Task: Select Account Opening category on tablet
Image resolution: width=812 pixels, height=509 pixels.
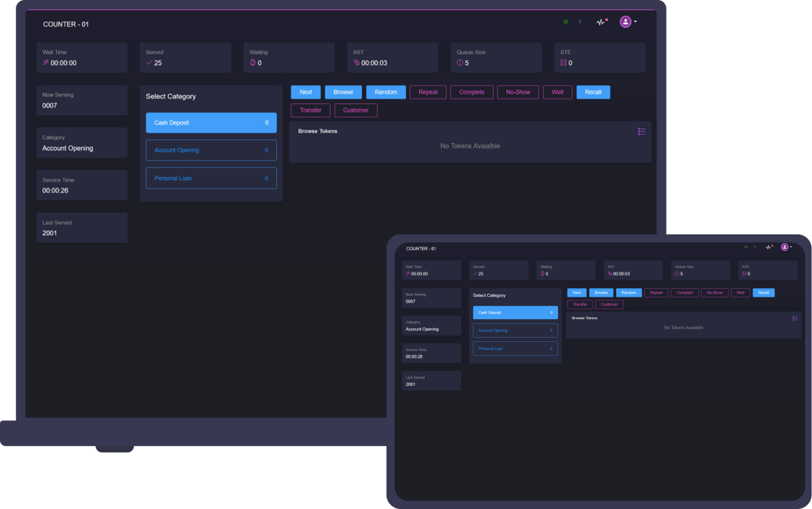Action: coord(515,330)
